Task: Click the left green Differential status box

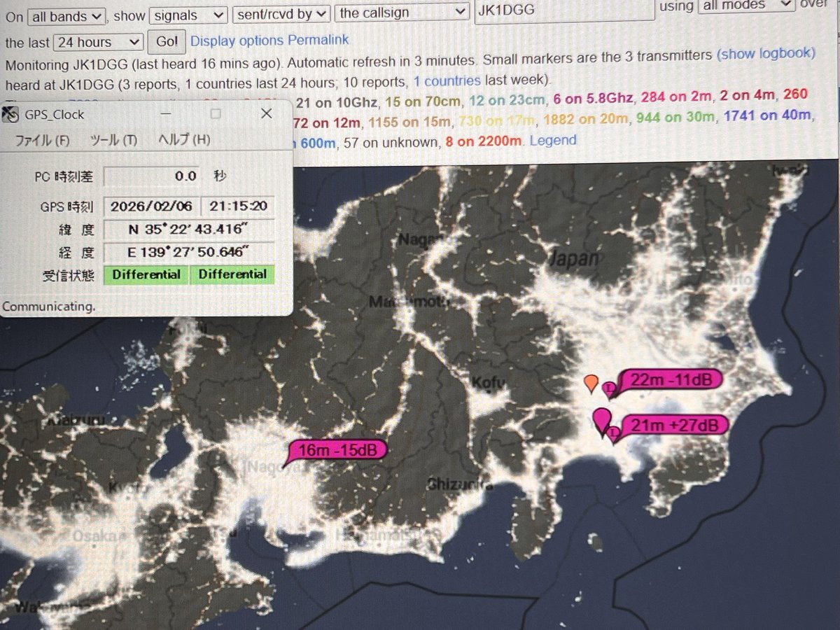Action: click(x=146, y=274)
